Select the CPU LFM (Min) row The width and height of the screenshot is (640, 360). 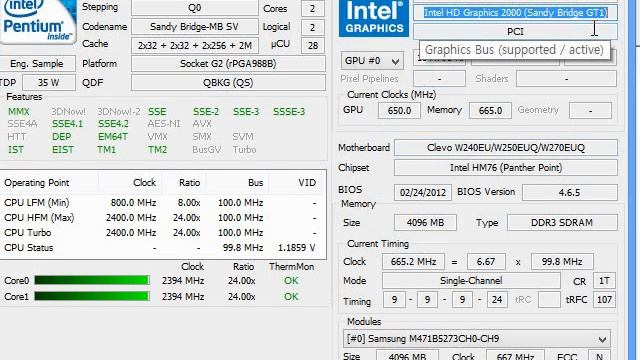[x=162, y=203]
